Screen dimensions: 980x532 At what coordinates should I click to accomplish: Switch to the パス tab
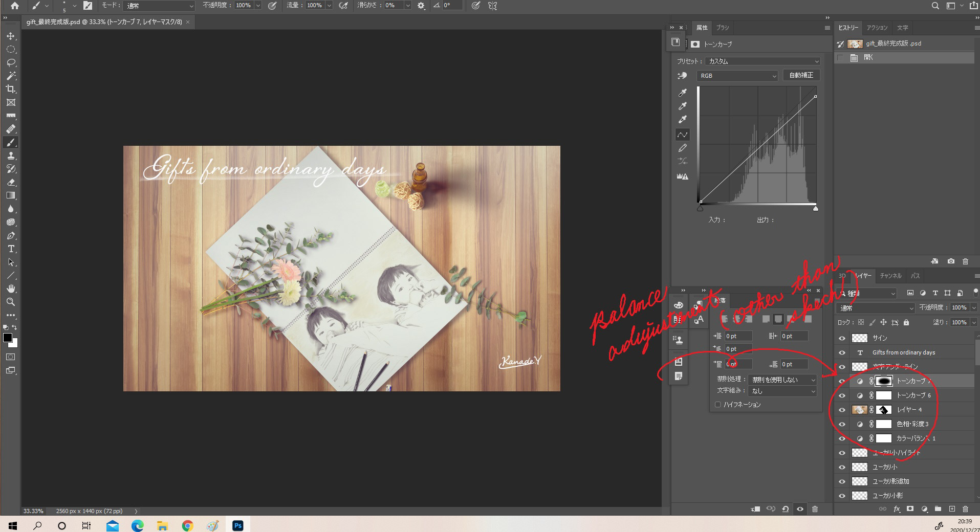point(916,276)
